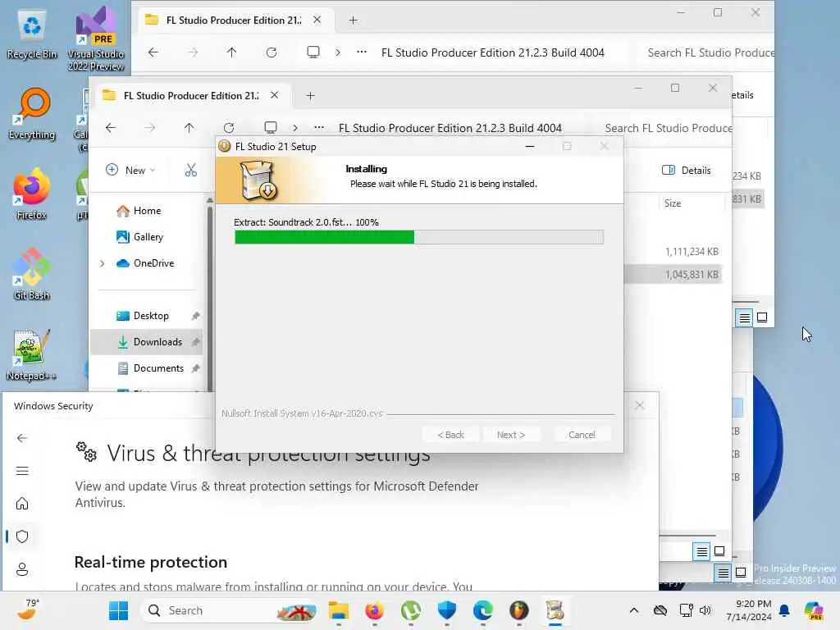Click This PC monitor icon in rear Explorer address bar
This screenshot has width=840, height=630.
tap(313, 52)
